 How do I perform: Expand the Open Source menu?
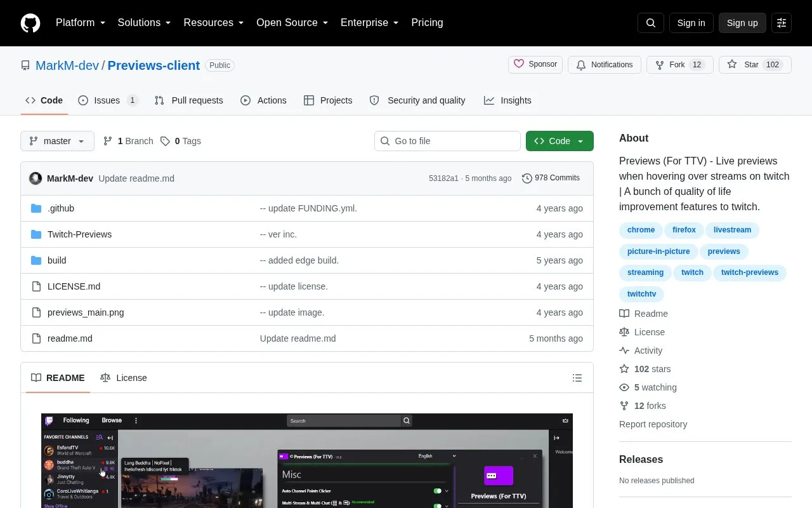click(x=292, y=23)
